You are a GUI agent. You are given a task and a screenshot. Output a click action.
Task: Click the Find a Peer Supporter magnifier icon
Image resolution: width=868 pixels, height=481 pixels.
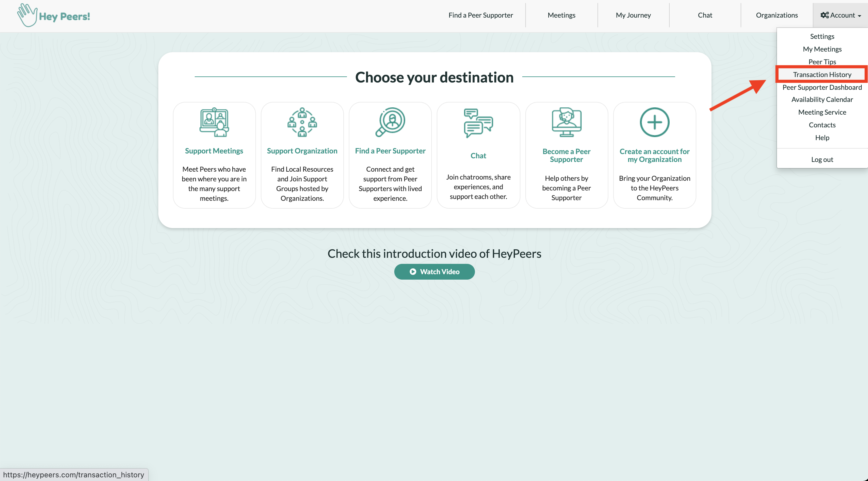pyautogui.click(x=390, y=122)
